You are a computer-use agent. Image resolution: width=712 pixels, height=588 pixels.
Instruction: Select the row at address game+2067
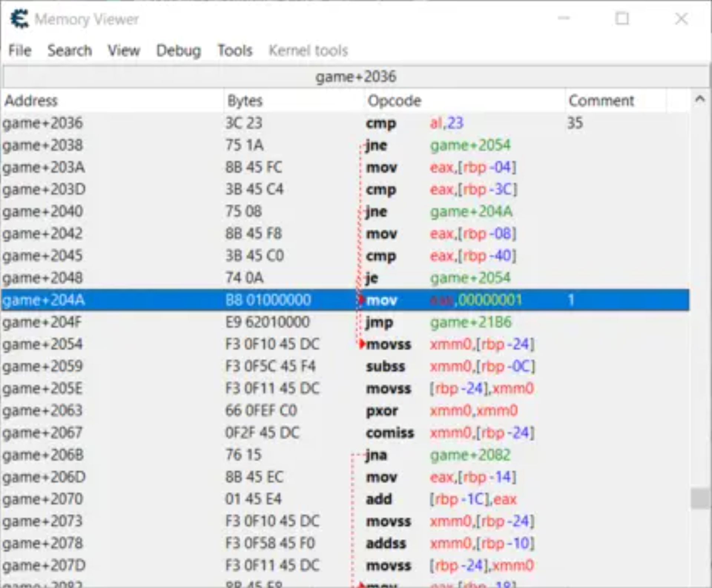(x=345, y=433)
